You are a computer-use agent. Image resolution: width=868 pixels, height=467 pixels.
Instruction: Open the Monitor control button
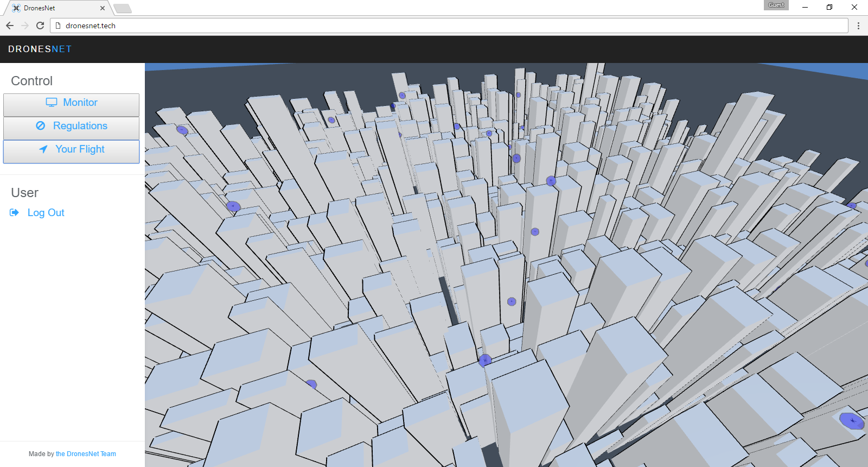click(71, 105)
